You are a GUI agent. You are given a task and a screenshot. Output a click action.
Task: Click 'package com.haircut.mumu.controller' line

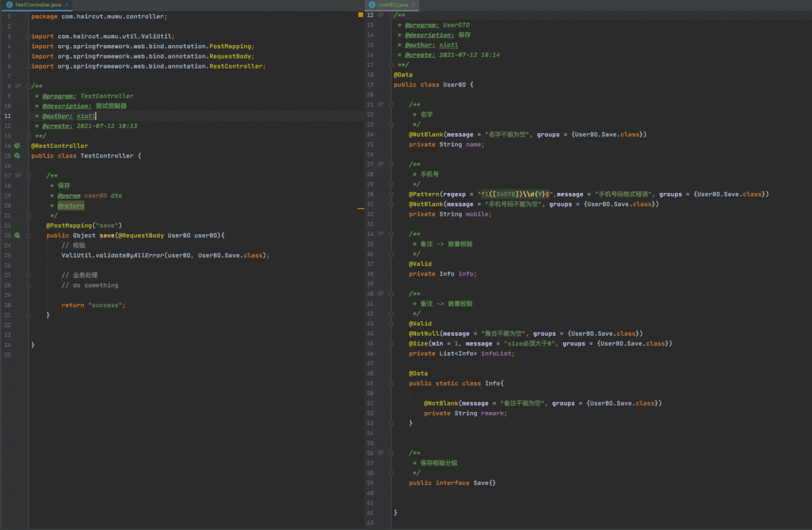tap(100, 17)
